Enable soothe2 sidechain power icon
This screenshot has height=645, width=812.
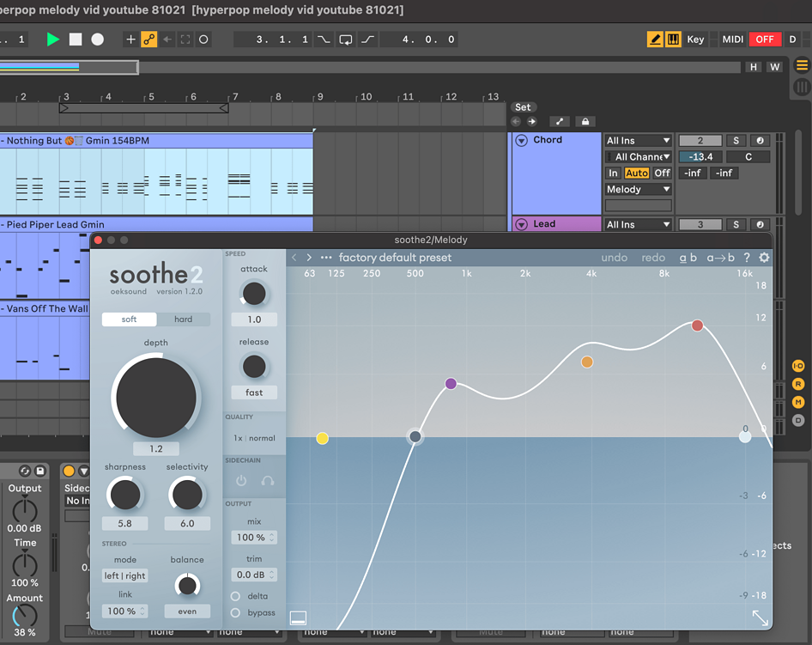click(x=241, y=480)
